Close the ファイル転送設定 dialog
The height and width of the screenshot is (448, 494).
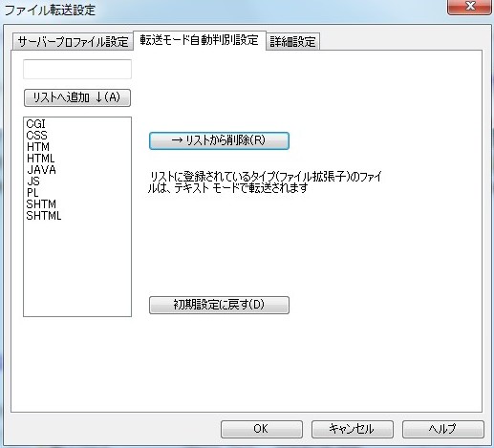[470, 7]
